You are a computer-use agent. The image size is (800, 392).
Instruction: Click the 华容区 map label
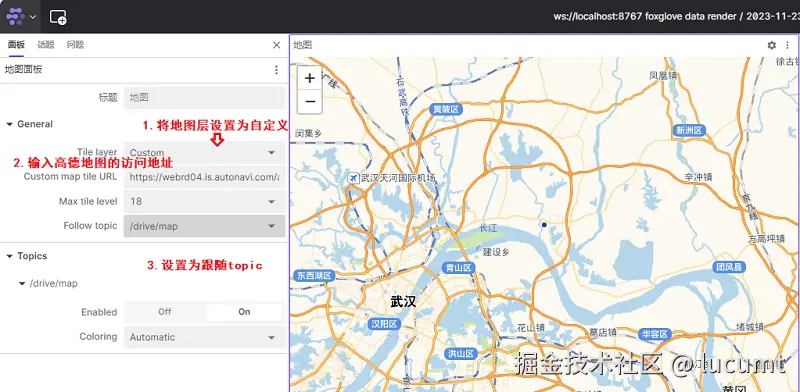[655, 334]
